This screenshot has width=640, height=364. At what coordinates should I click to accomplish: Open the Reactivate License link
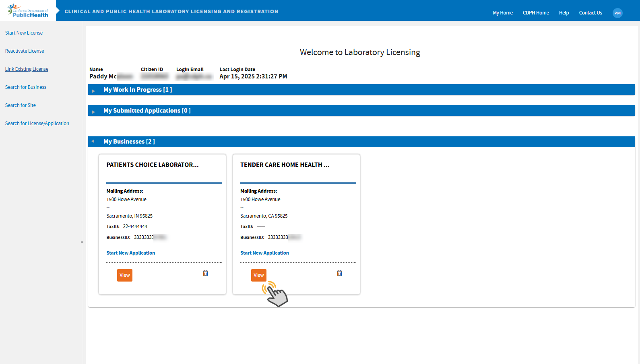25,51
